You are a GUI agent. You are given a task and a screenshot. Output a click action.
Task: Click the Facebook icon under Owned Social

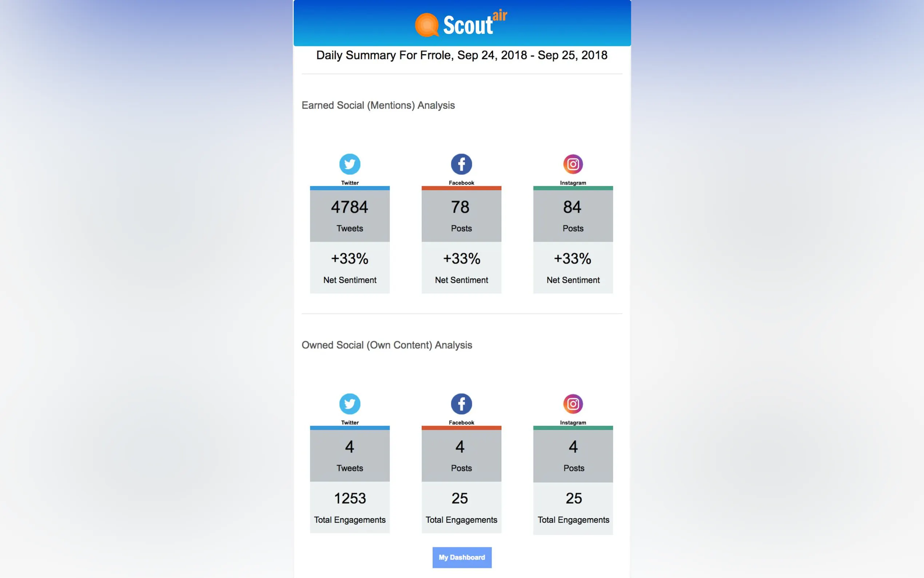coord(461,404)
